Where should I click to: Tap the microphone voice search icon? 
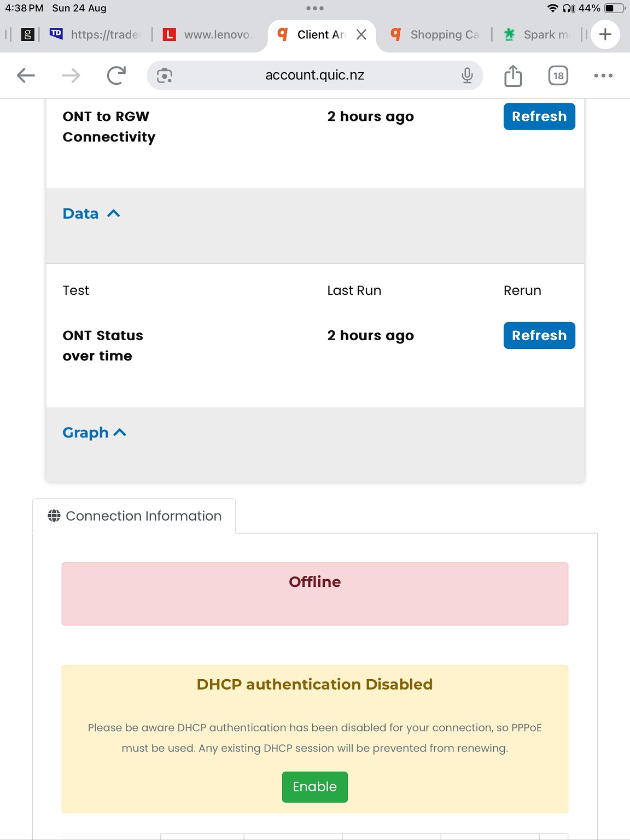(x=466, y=75)
